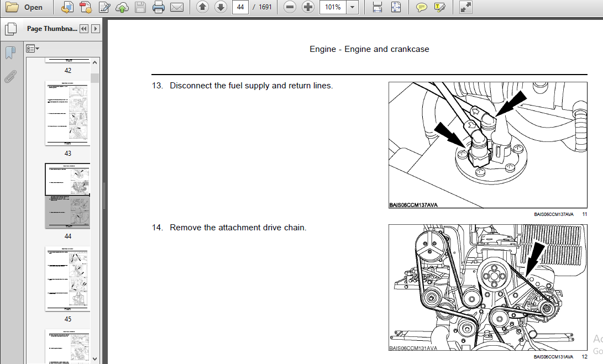Select page 44 thumbnail

(67, 196)
